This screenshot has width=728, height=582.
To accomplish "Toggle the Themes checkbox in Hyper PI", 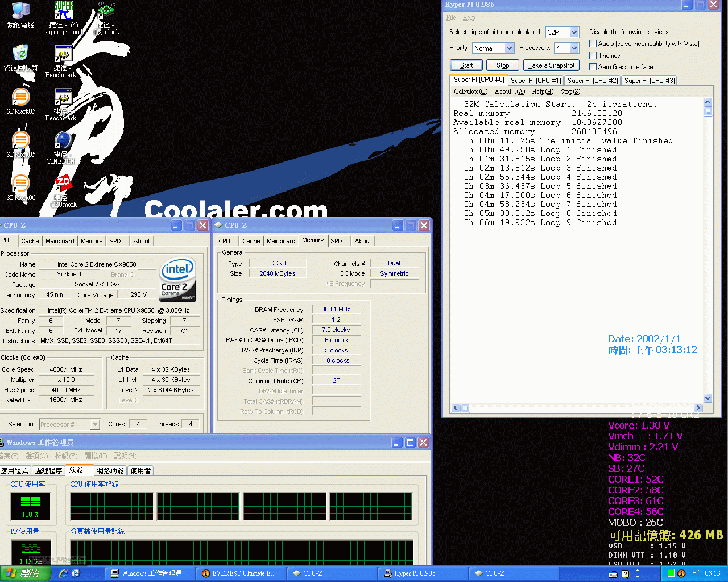I will 593,56.
